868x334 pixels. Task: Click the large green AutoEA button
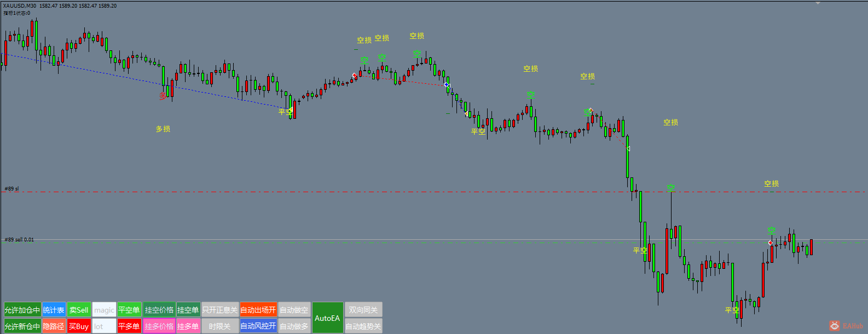pos(327,318)
